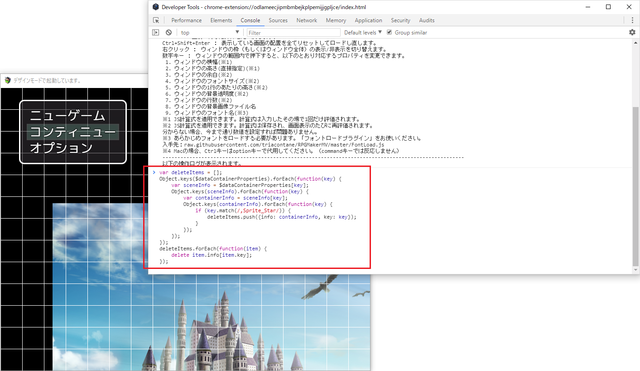Viewport: 640px width, 371px height.
Task: Close the Developer Tools window
Action: pos(629,7)
